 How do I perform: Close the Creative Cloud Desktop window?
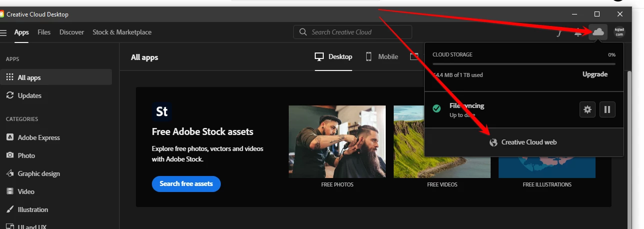(x=620, y=14)
